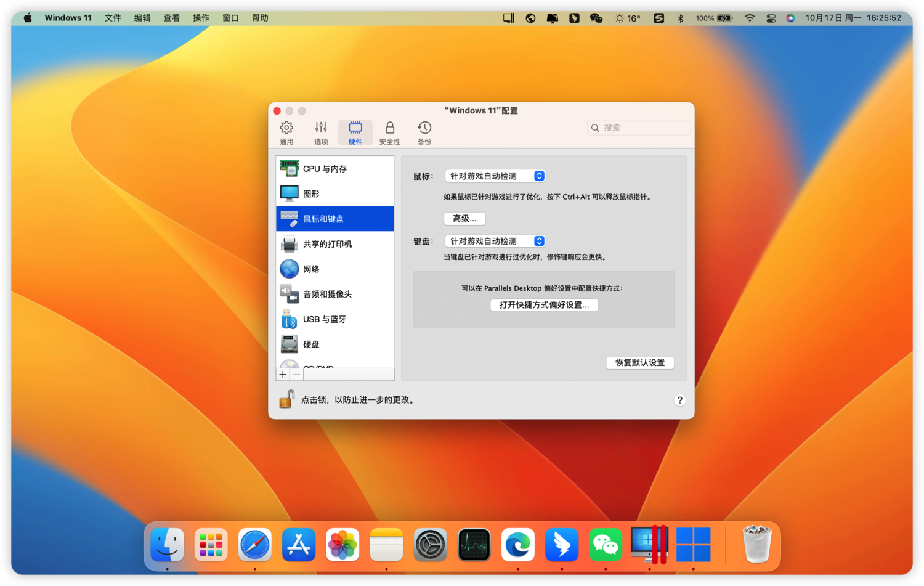Switch to the 选项 (Options) tab

pyautogui.click(x=321, y=132)
